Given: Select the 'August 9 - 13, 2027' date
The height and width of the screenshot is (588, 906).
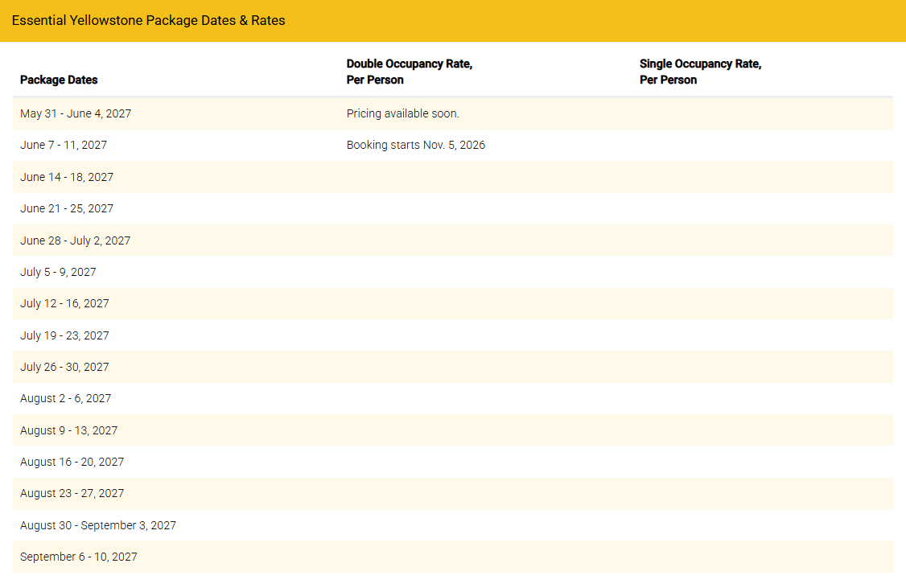Looking at the screenshot, I should (68, 431).
